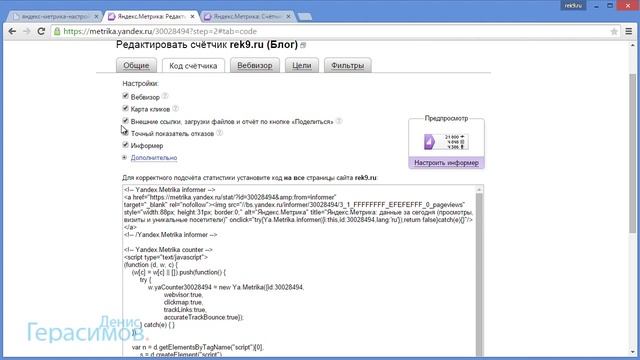Open the Цели tab
This screenshot has width=640, height=360.
coord(302,65)
